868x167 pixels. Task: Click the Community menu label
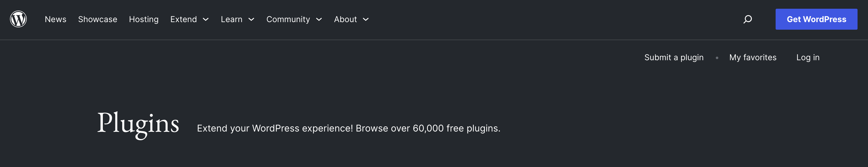[288, 19]
